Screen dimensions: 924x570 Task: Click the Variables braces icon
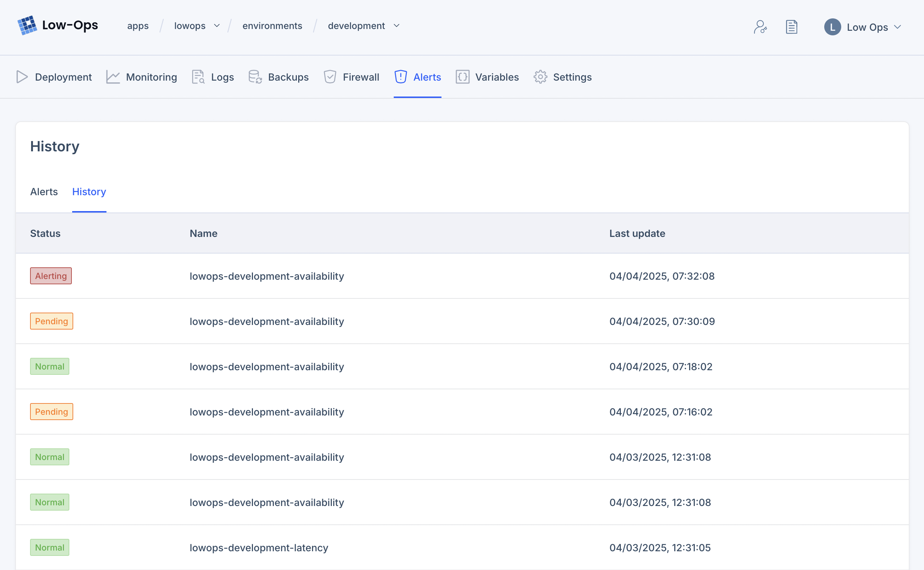[462, 77]
